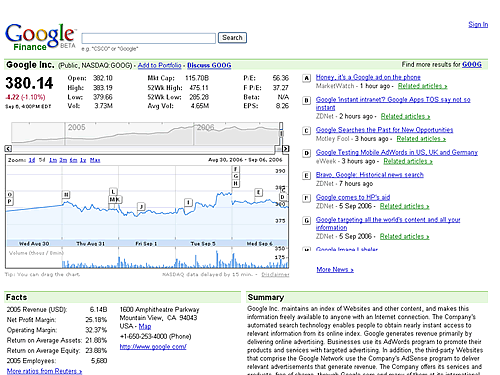
Task: Click the timeline left scroll arrow
Action: 8,149
